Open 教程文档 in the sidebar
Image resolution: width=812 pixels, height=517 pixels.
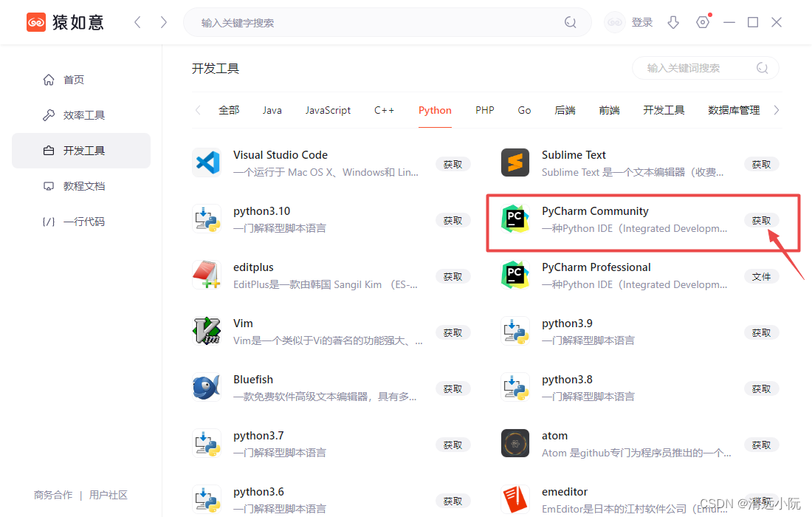(x=80, y=185)
